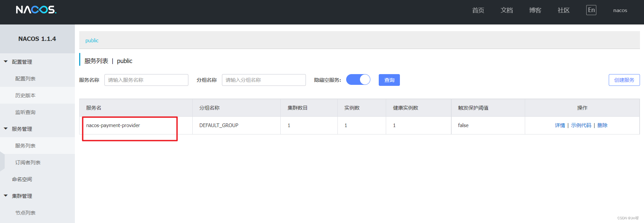Image resolution: width=644 pixels, height=223 pixels.
Task: Click the 操作 column header
Action: 582,108
